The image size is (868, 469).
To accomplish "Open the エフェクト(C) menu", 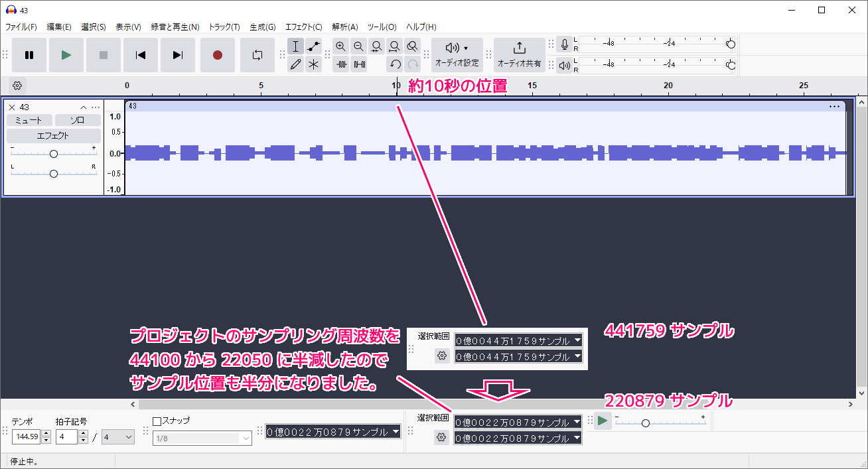I will pos(303,27).
